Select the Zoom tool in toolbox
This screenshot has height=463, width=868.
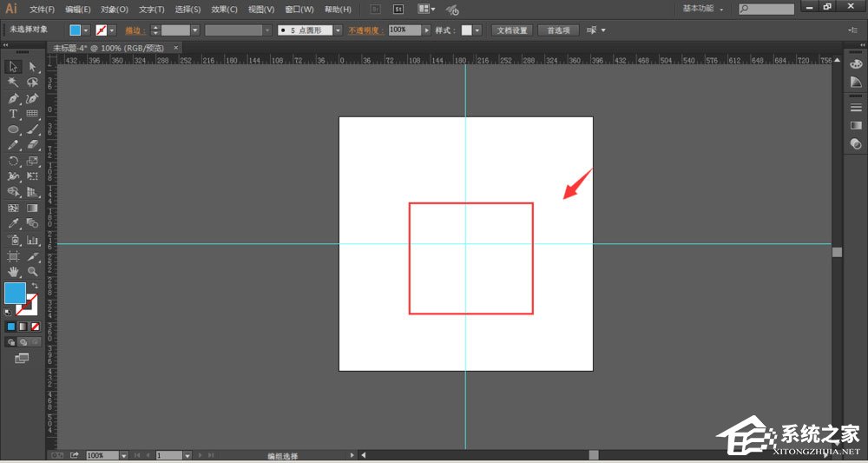click(x=32, y=272)
